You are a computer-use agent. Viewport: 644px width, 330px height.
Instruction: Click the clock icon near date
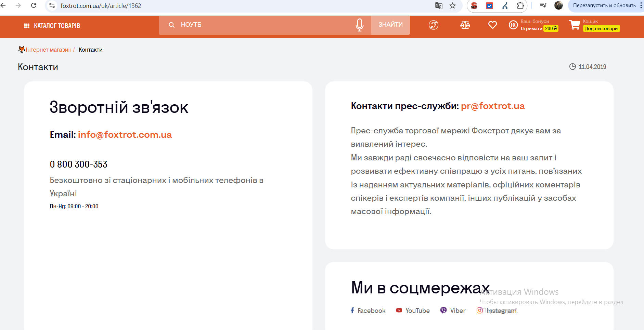pyautogui.click(x=572, y=67)
